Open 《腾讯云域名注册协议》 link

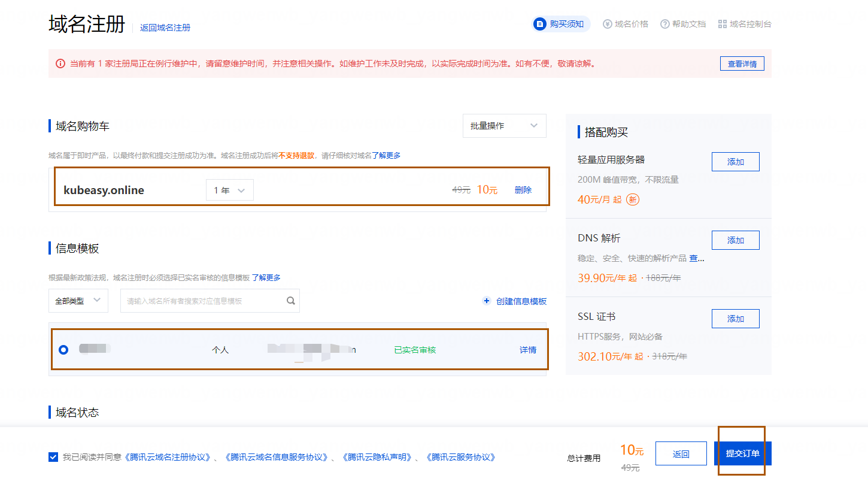tap(167, 457)
